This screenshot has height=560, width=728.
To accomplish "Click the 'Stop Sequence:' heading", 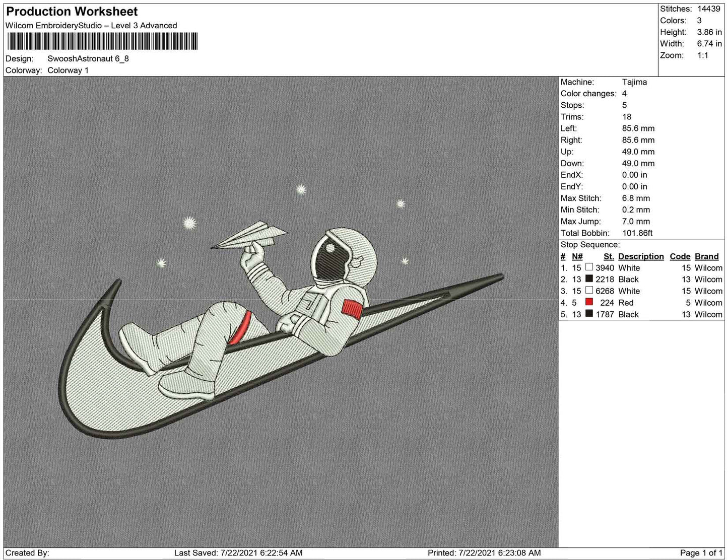I will click(x=590, y=245).
